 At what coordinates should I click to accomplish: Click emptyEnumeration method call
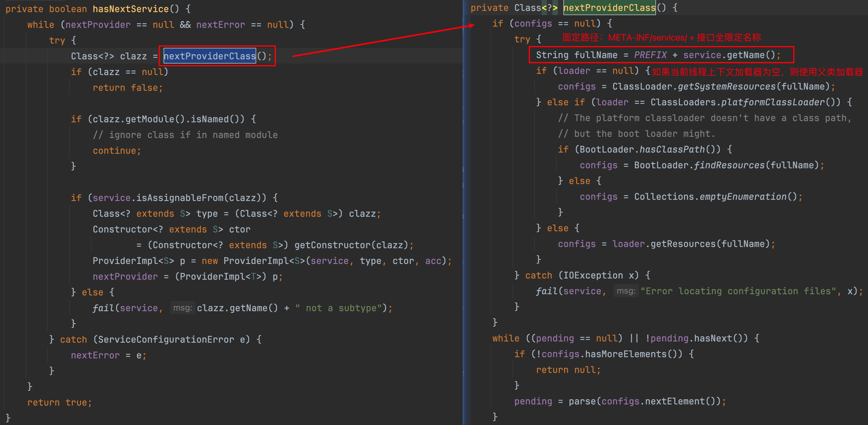click(743, 197)
